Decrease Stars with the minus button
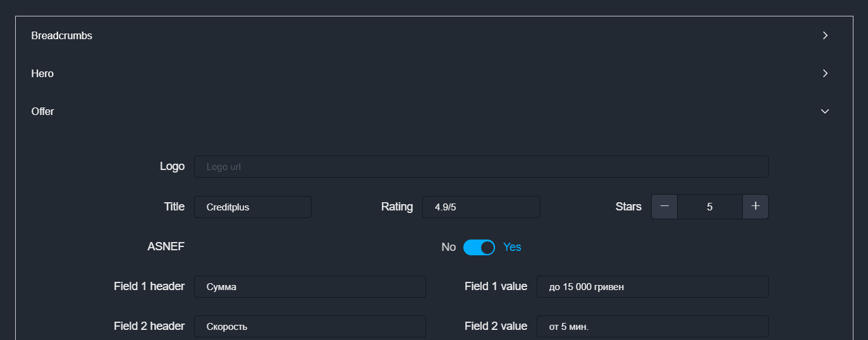The image size is (868, 340). 664,207
